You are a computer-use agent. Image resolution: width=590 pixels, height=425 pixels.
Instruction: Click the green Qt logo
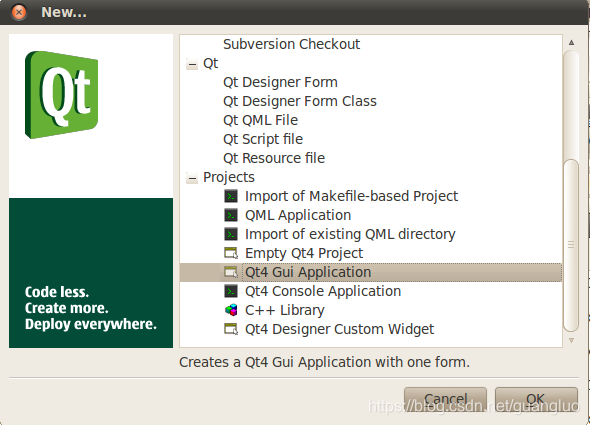coord(62,94)
